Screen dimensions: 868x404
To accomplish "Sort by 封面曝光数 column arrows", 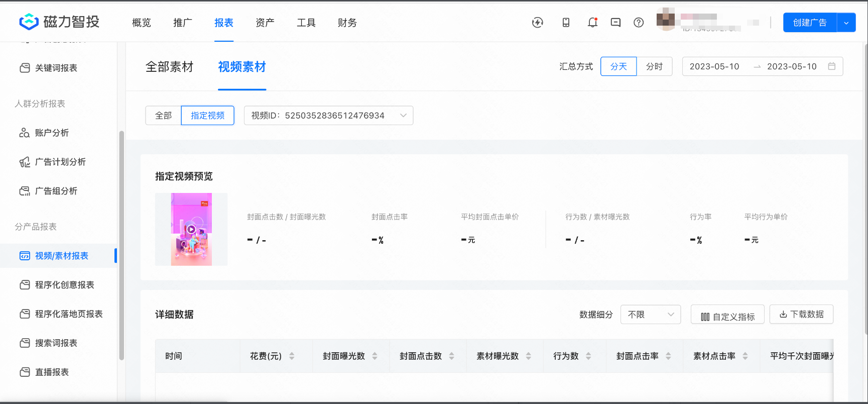I will pos(375,356).
